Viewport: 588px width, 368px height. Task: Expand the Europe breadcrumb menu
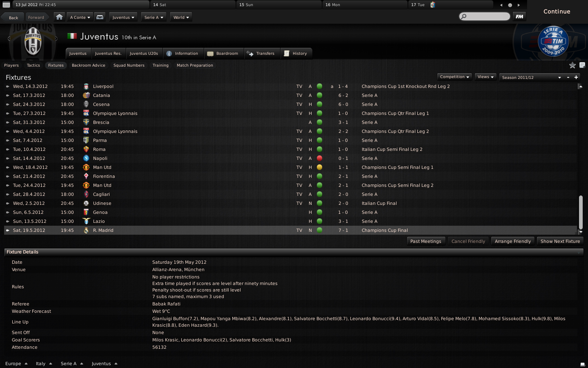(16, 364)
